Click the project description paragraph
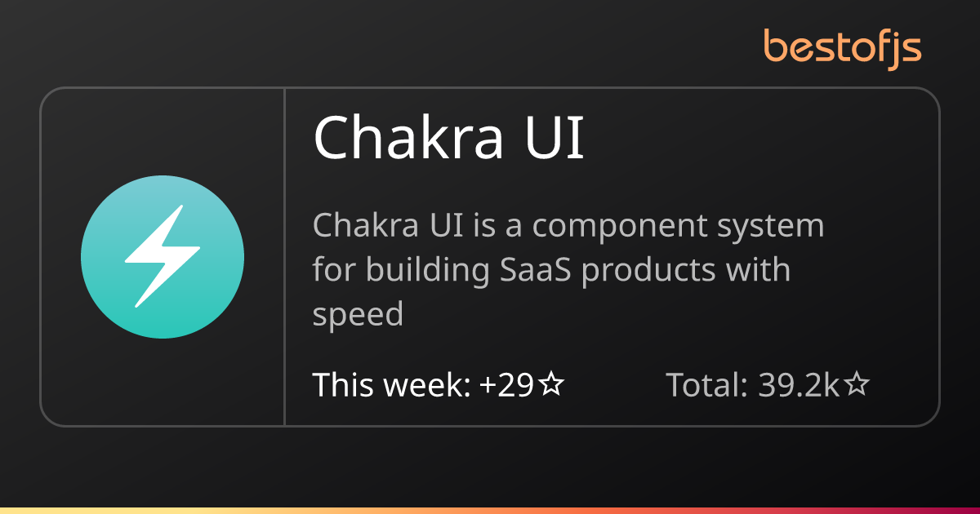 568,269
